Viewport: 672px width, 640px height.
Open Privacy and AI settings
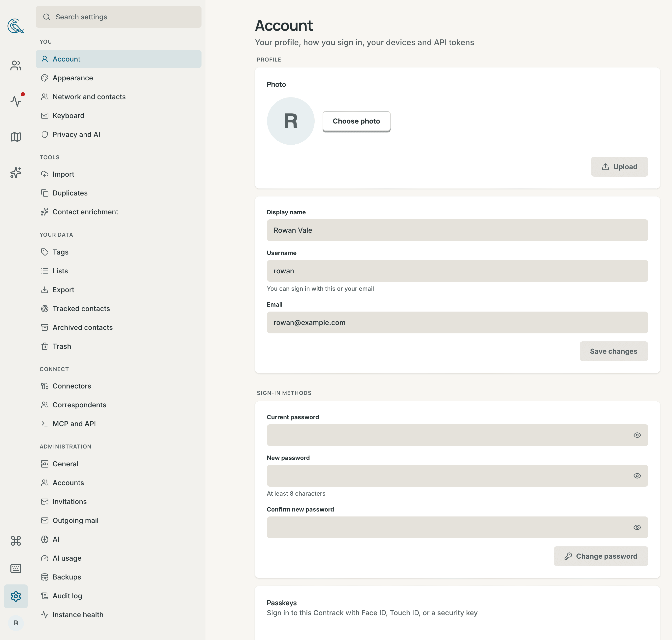(x=118, y=134)
